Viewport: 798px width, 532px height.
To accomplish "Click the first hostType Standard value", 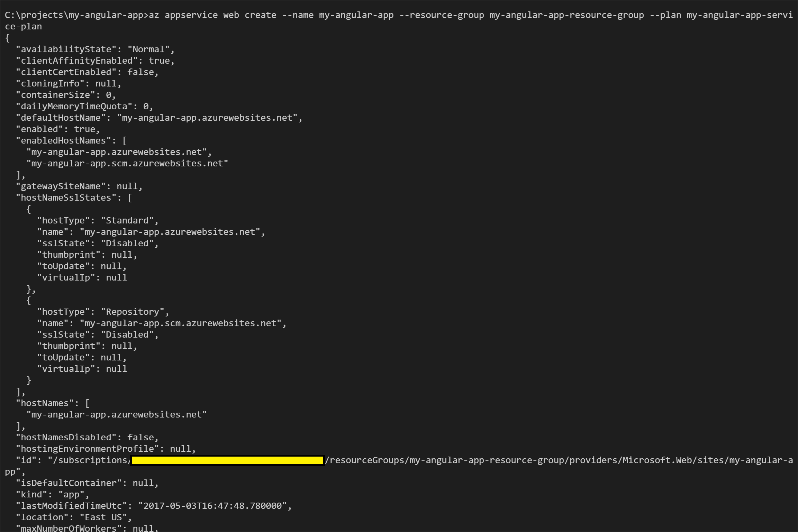I will 128,220.
